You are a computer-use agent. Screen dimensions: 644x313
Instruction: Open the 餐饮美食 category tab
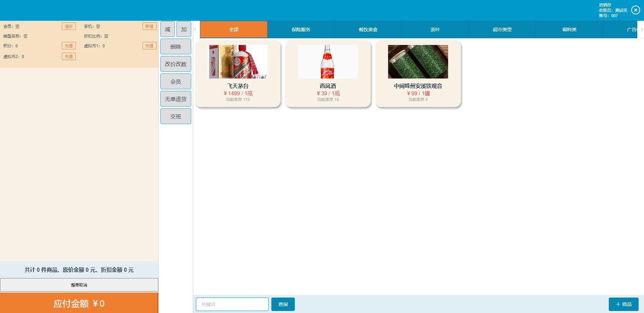(x=368, y=30)
